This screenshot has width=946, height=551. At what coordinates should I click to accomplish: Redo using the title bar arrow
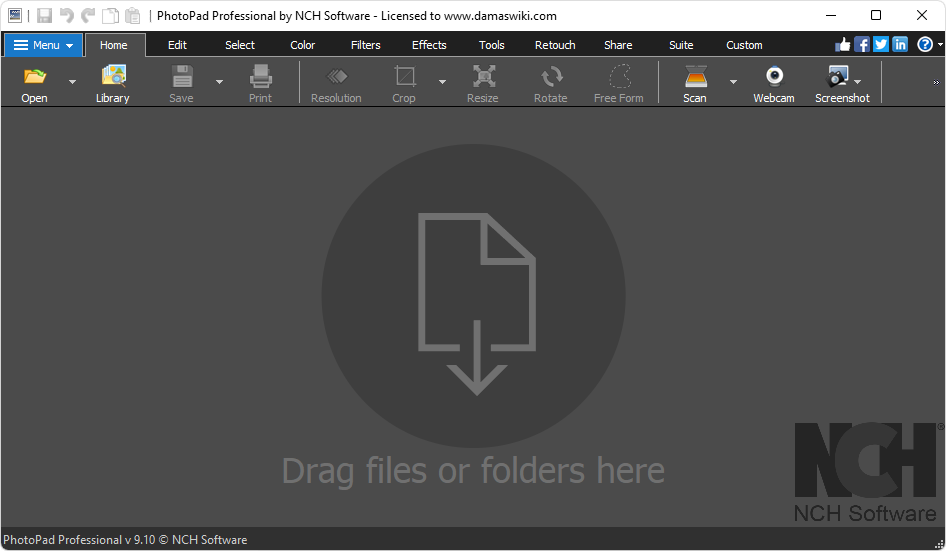(88, 16)
